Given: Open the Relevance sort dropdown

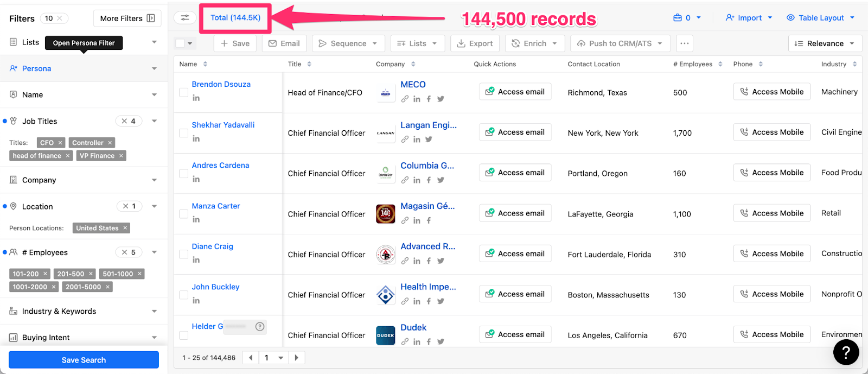Looking at the screenshot, I should coord(825,43).
